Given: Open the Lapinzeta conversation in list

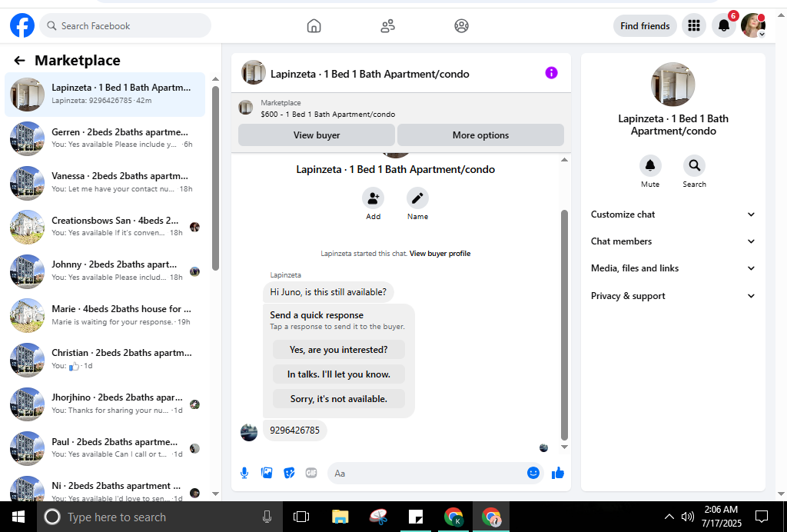Looking at the screenshot, I should coord(105,95).
